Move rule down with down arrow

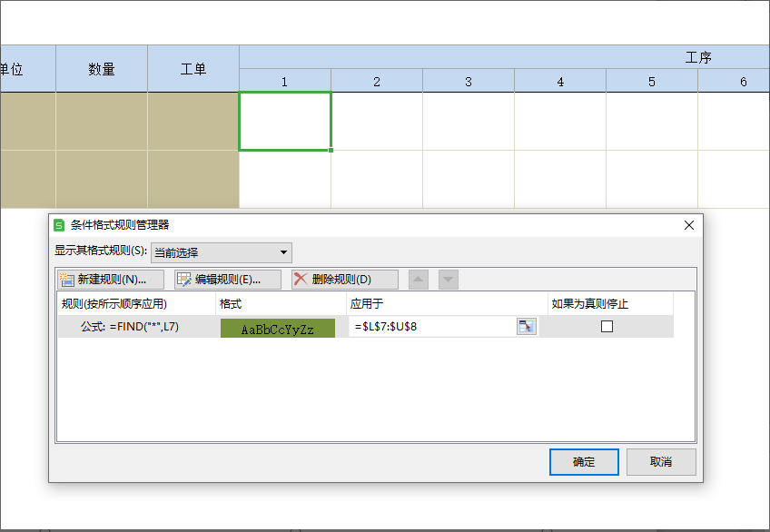pos(449,280)
